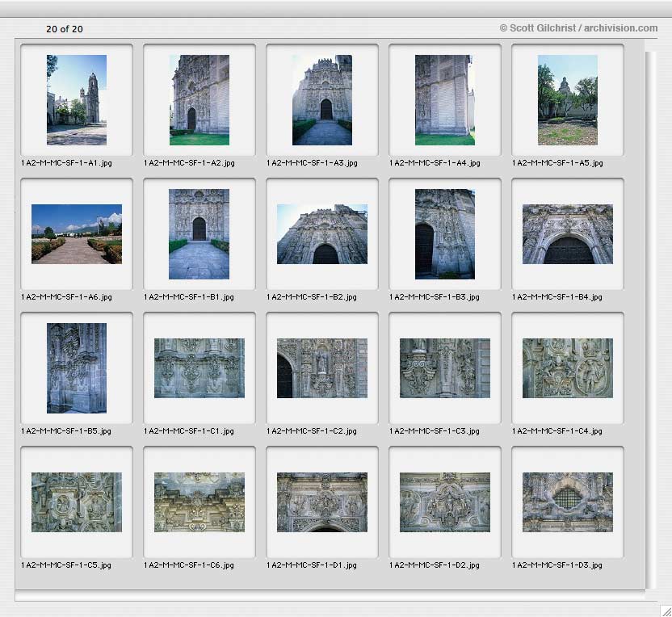This screenshot has width=672, height=617.
Task: Click filename label 1A2-M-MC-SF-1-A1.jpg
Action: coord(66,163)
